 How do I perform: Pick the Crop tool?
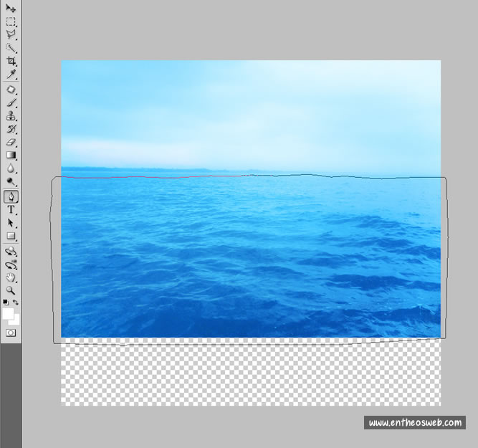[11, 61]
